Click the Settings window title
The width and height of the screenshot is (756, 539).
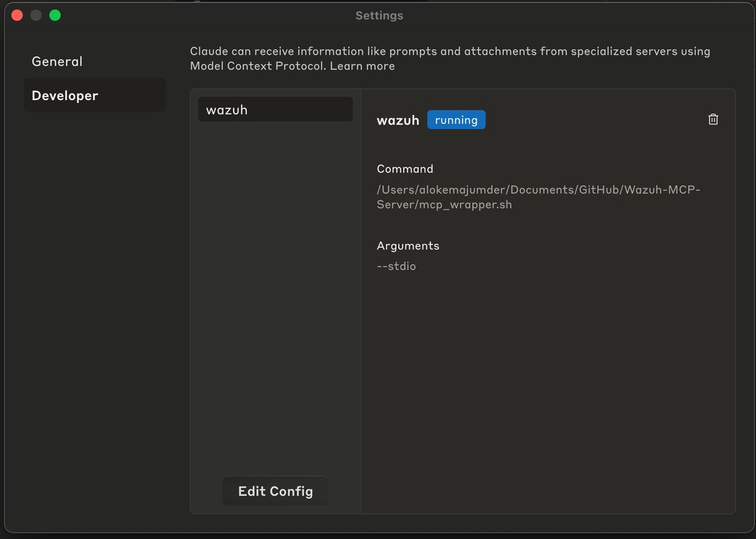pyautogui.click(x=379, y=16)
